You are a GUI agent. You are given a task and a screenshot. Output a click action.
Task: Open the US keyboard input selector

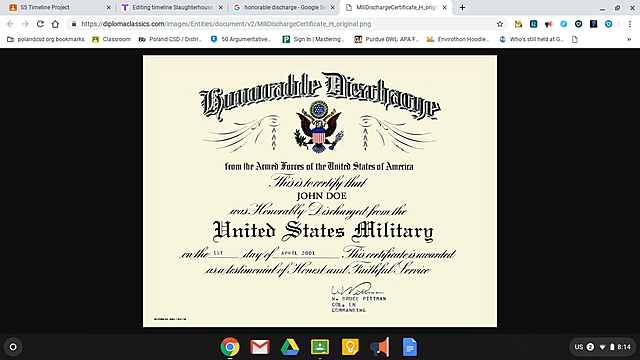[579, 347]
